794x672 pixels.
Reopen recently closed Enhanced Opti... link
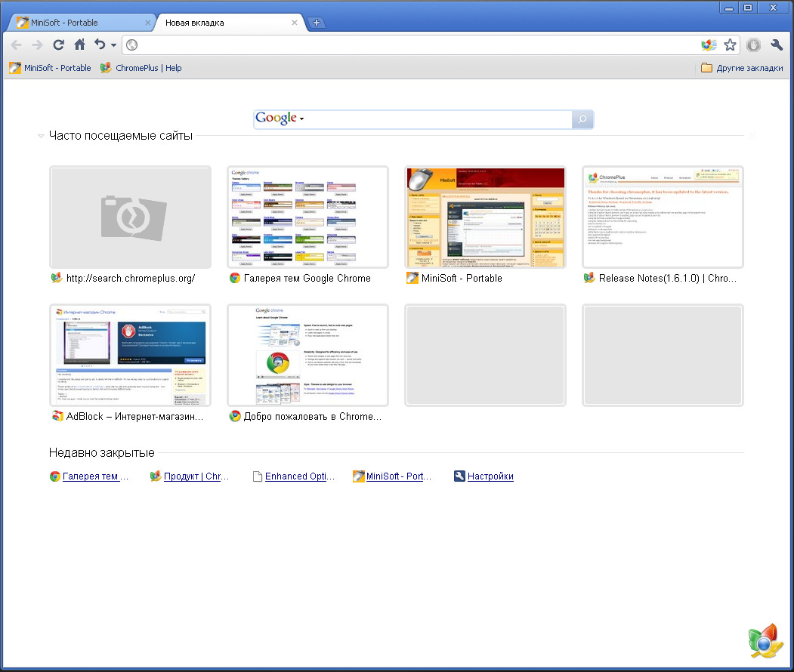coord(300,476)
